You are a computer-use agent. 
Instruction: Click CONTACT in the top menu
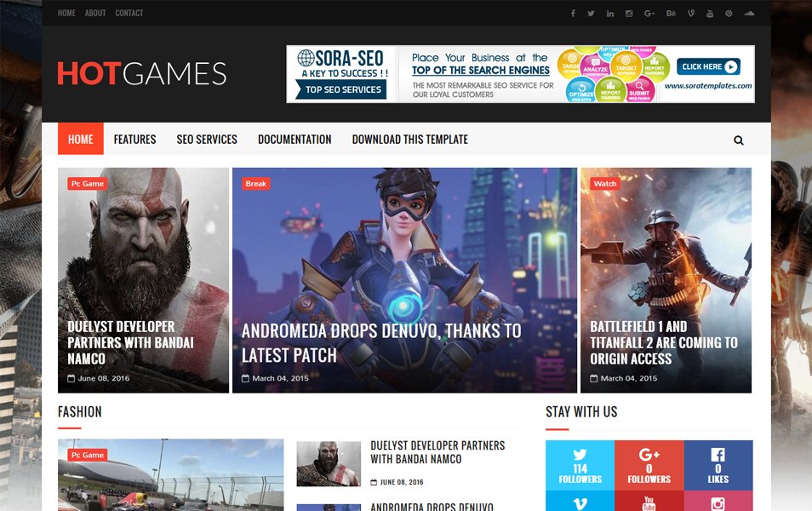(x=129, y=13)
